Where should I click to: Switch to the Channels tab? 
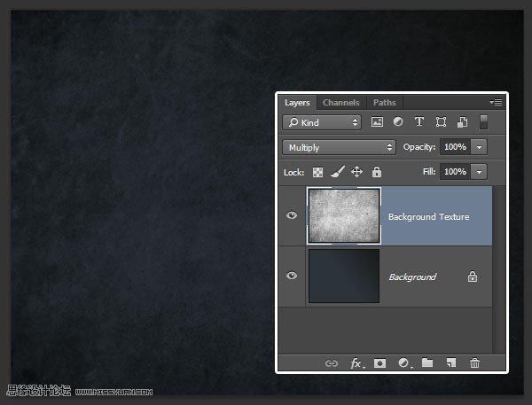click(340, 103)
